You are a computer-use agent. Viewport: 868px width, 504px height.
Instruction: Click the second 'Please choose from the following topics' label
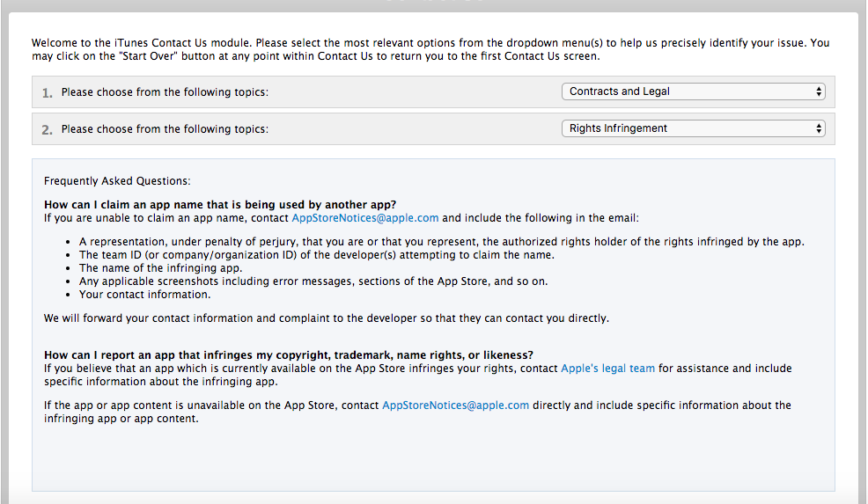click(165, 129)
